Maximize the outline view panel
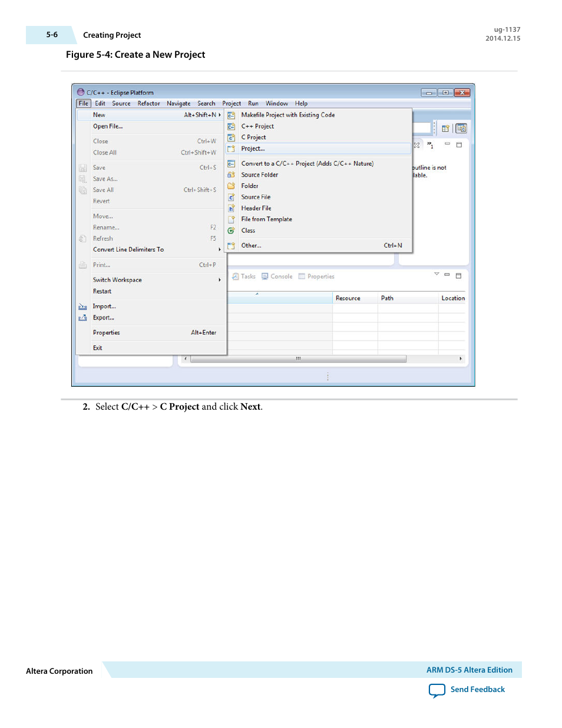The image size is (562, 728). tap(459, 144)
